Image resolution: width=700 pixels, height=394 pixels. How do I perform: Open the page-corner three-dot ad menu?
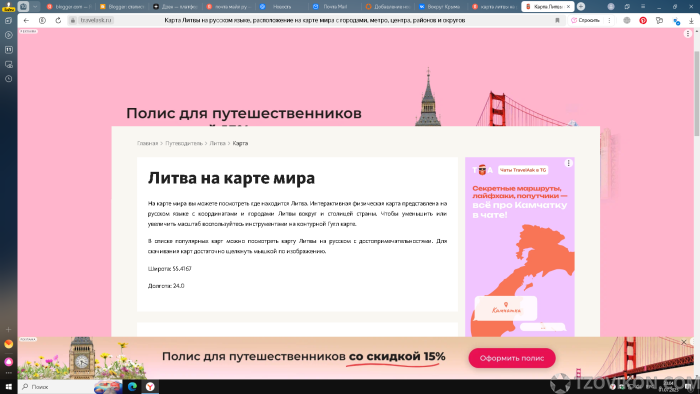coord(688,33)
